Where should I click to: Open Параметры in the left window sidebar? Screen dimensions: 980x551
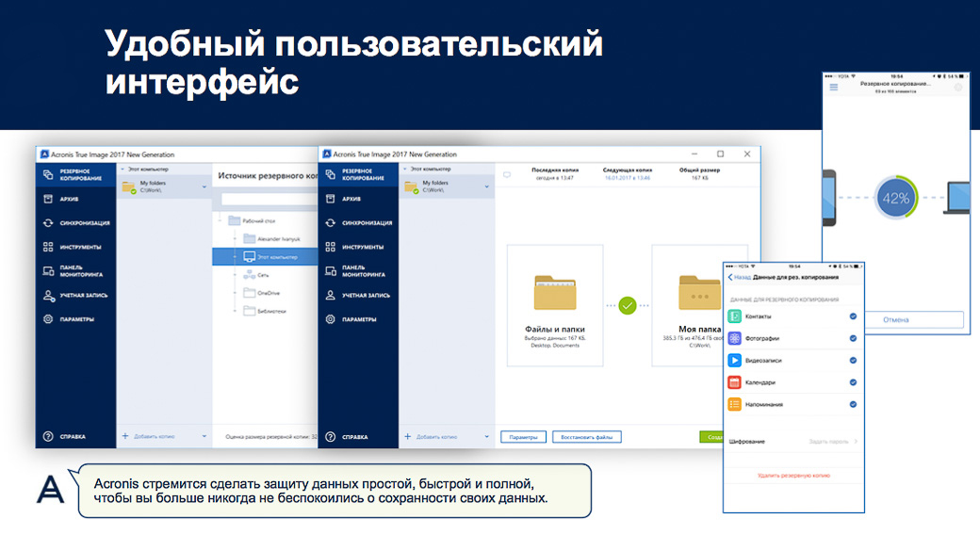coord(75,319)
